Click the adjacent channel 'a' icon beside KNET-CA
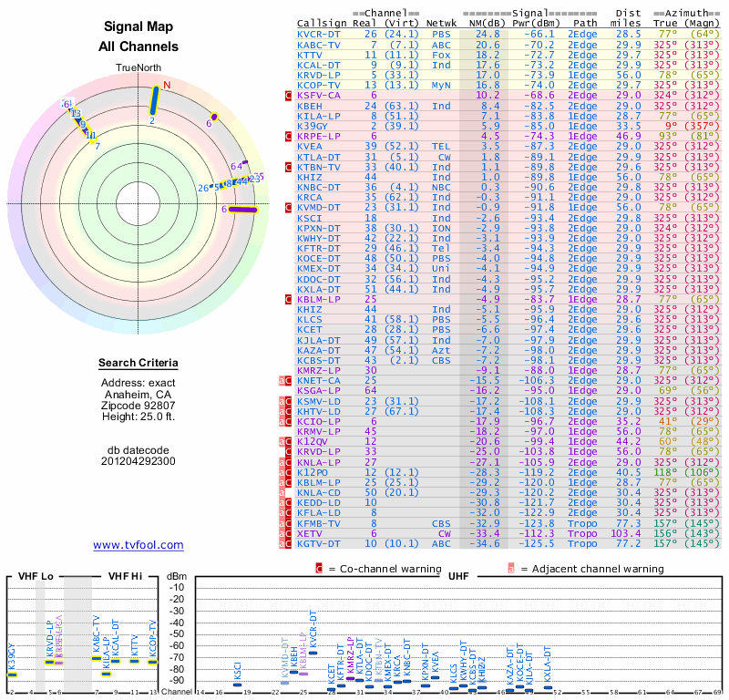Viewport: 729px width, 700px height. point(283,380)
